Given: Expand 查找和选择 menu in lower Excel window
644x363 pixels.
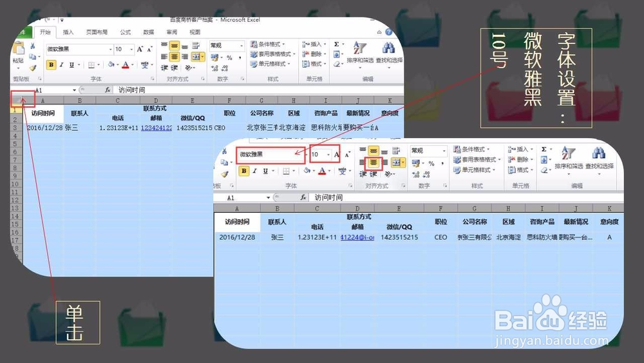Looking at the screenshot, I should click(x=599, y=159).
